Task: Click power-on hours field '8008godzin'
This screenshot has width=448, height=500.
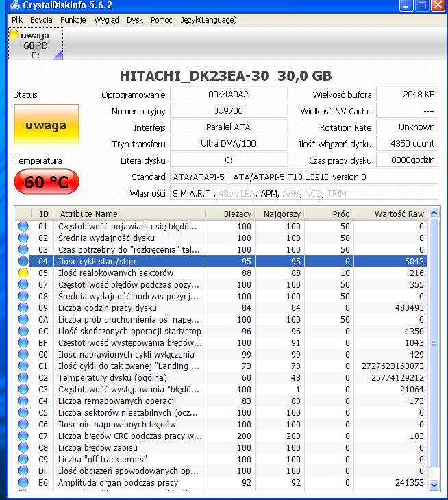Action: click(x=407, y=160)
